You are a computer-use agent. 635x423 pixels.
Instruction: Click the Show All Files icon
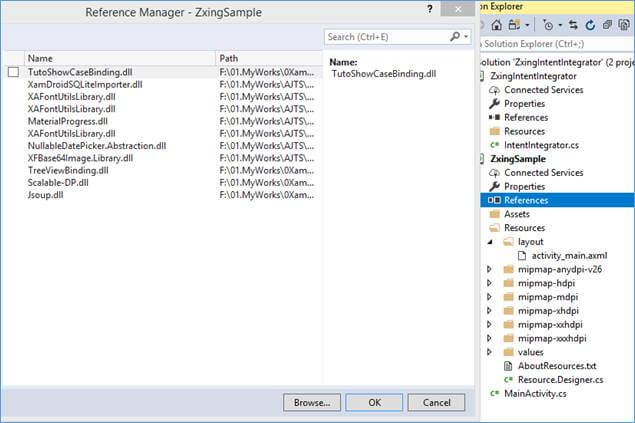point(624,25)
